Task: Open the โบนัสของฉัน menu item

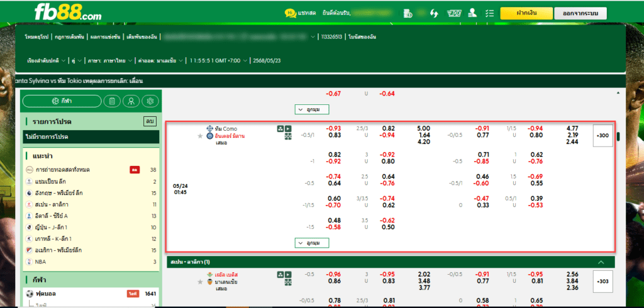Action: click(362, 36)
